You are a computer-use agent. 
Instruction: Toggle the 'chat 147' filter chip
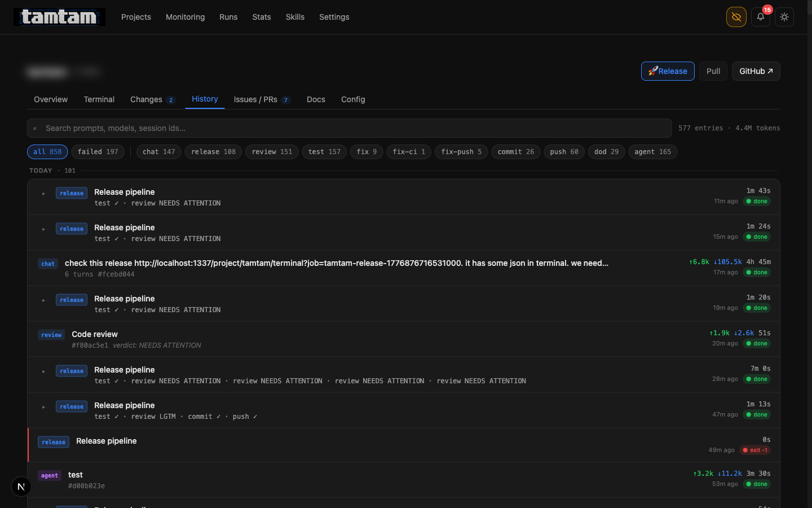[159, 152]
